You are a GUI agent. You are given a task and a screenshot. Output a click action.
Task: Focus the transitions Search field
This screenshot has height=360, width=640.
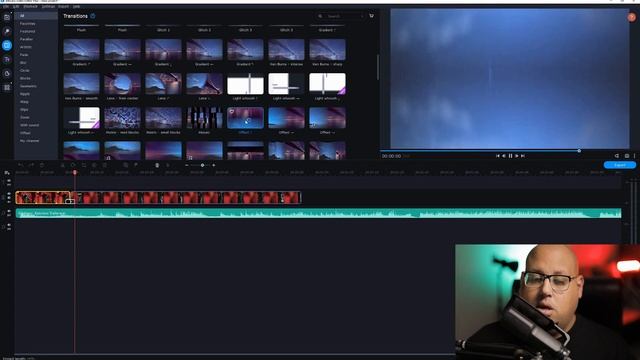click(340, 16)
